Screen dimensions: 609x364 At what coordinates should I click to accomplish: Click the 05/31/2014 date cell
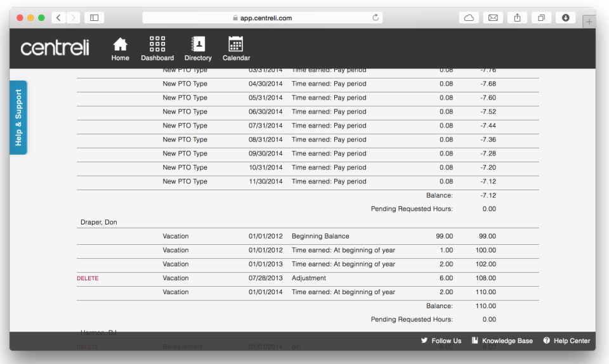[x=265, y=98]
